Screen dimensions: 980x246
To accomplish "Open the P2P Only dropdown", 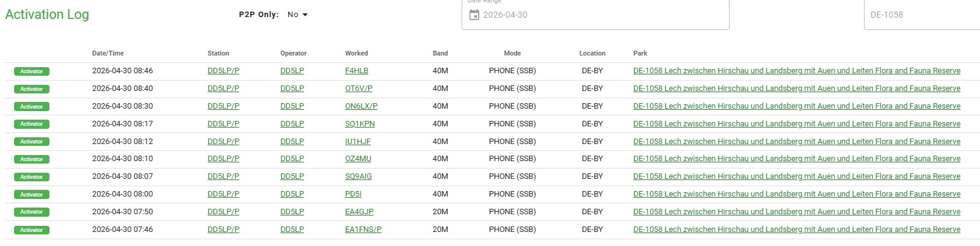I will (297, 15).
